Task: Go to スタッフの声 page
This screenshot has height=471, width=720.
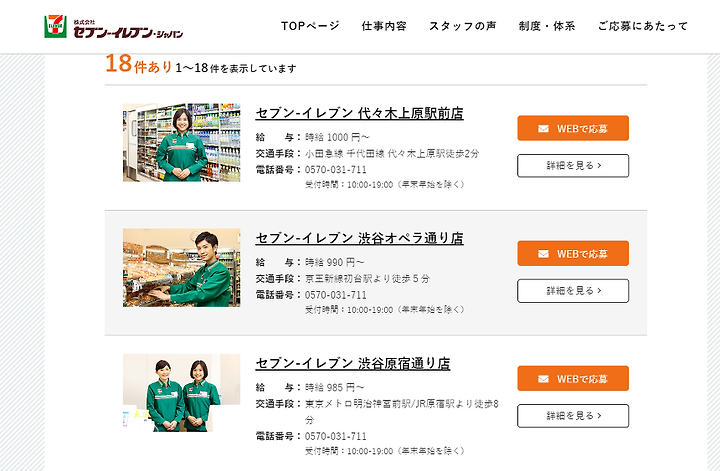Action: (463, 26)
